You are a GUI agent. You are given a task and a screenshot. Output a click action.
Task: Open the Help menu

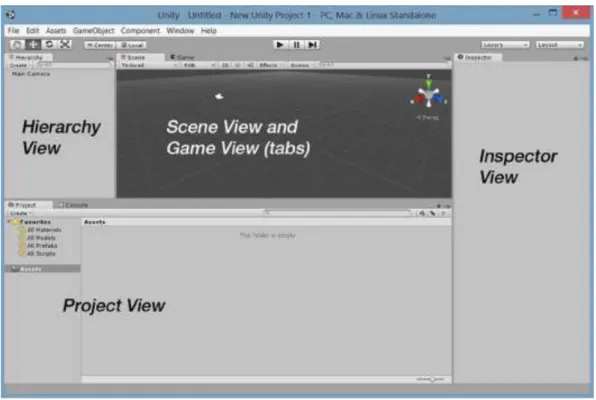(209, 31)
